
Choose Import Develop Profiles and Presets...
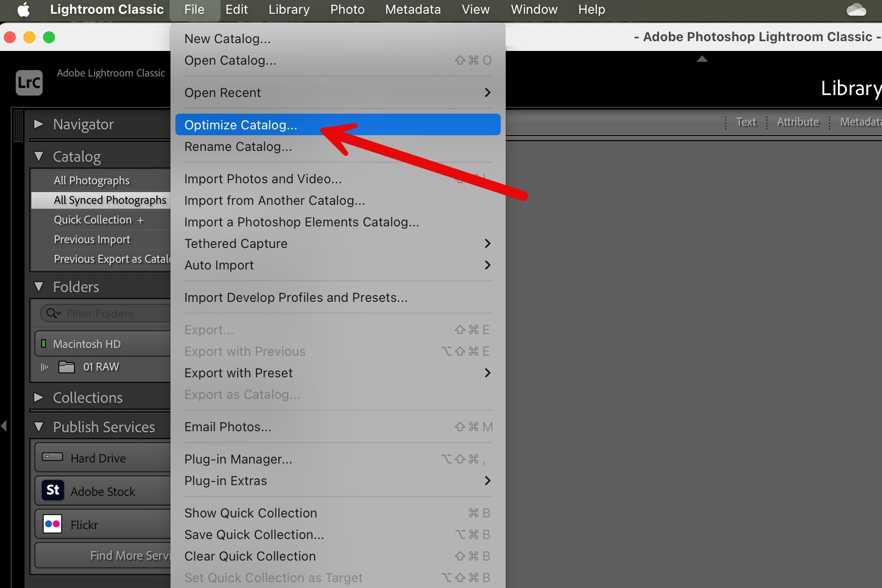[x=338, y=297]
